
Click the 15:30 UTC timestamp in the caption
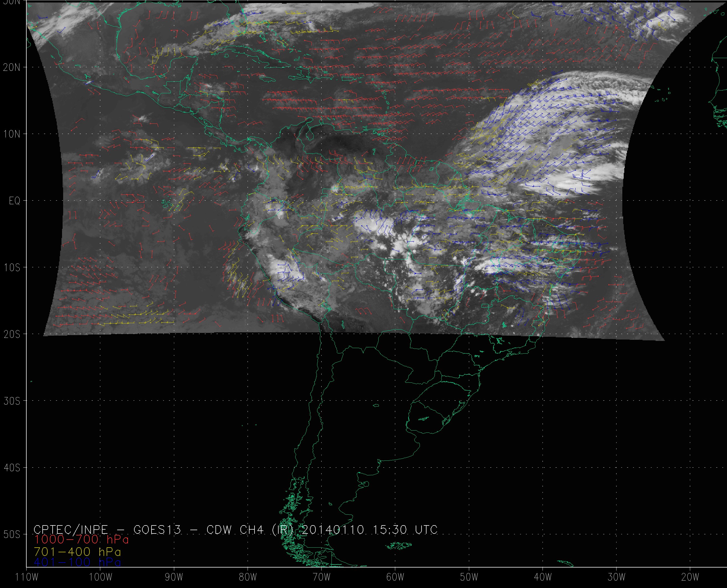point(405,530)
